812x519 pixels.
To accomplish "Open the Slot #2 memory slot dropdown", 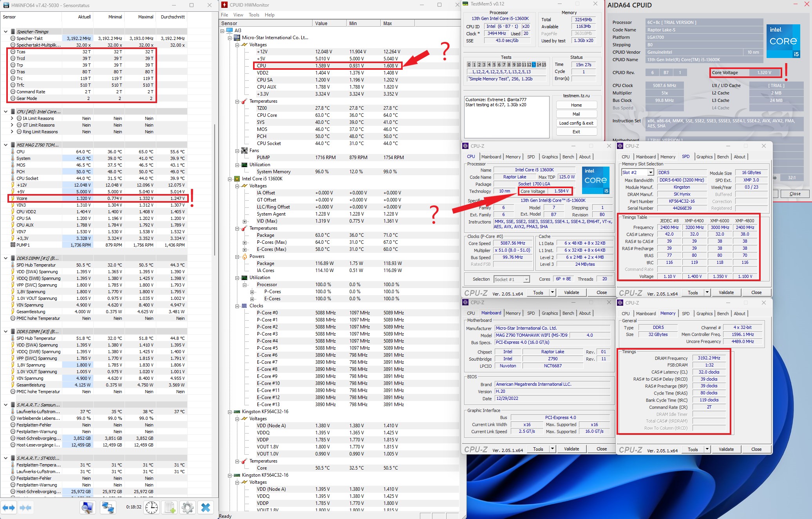I will click(x=651, y=172).
